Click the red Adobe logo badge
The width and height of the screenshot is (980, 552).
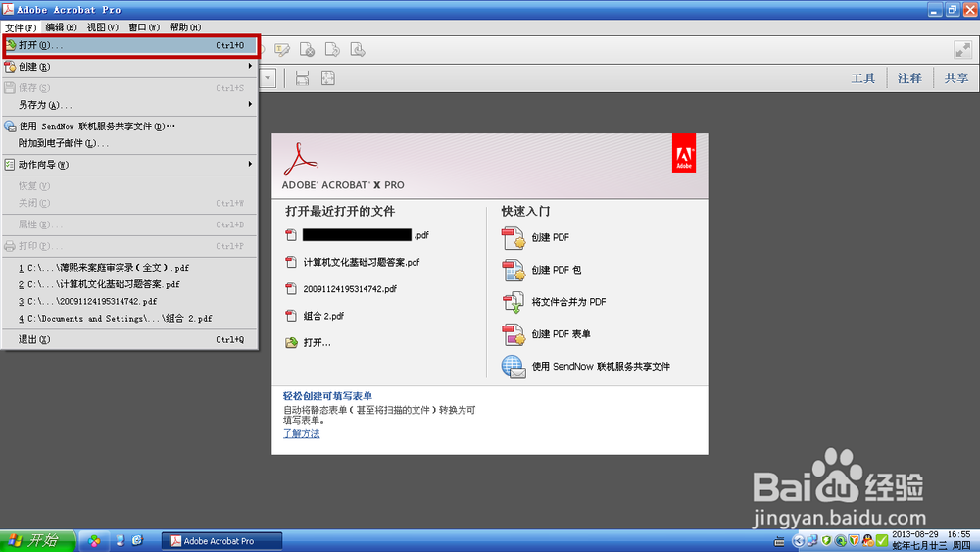tap(684, 153)
